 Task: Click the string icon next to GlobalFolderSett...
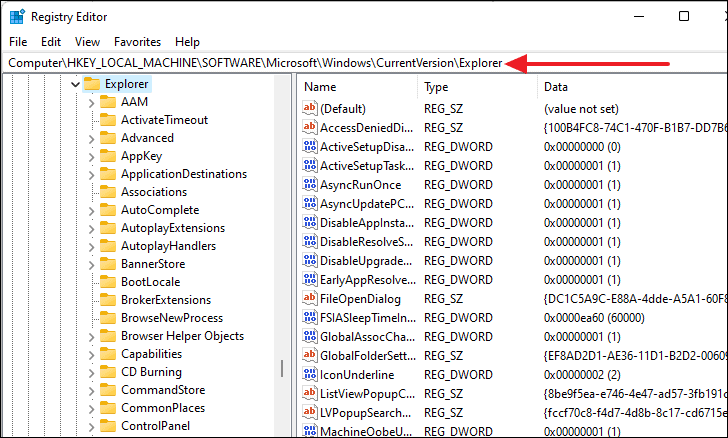tap(310, 356)
